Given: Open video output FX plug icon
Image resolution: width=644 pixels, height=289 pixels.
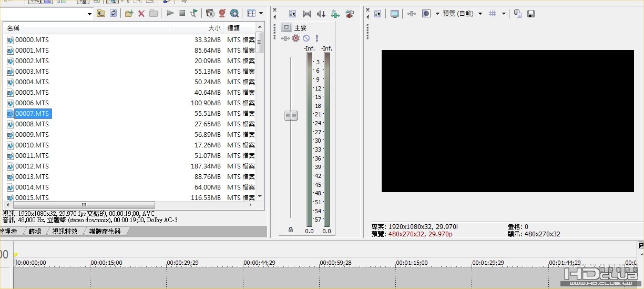Looking at the screenshot, I should pos(412,14).
